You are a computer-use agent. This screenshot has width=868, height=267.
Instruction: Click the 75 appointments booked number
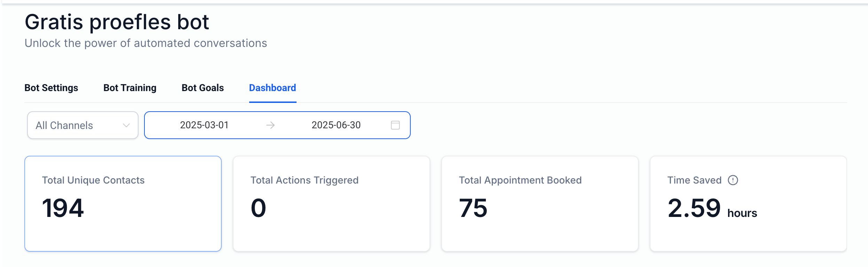tap(473, 208)
